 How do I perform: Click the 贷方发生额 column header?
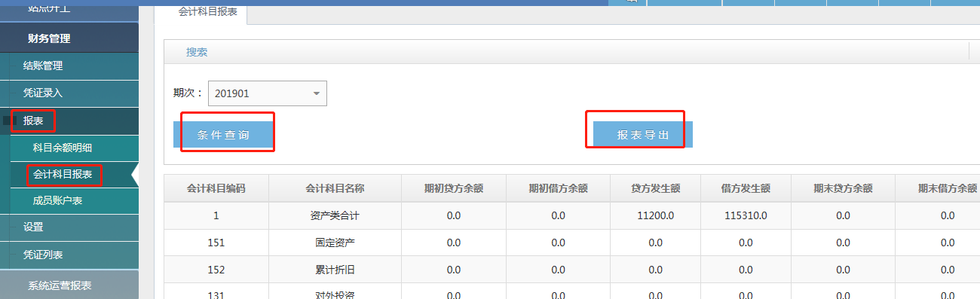655,188
